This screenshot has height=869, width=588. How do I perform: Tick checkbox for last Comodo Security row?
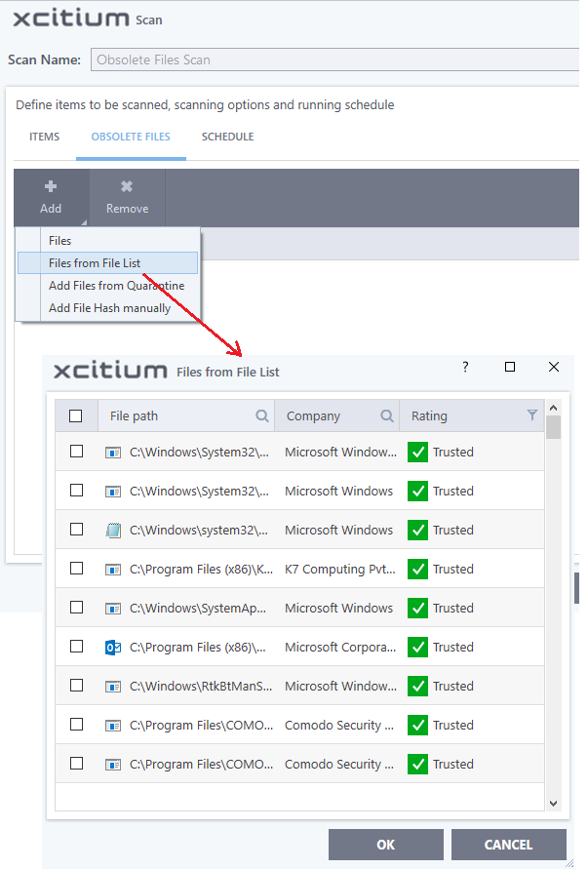coord(76,763)
